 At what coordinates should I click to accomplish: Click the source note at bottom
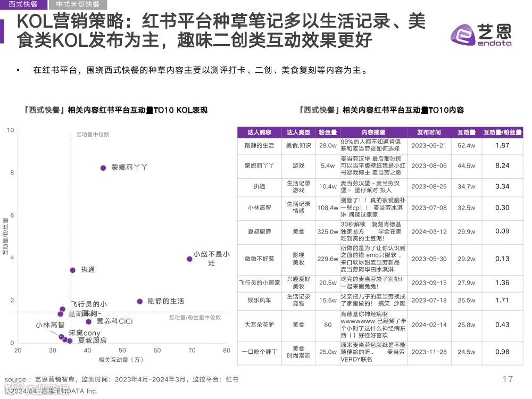121,380
